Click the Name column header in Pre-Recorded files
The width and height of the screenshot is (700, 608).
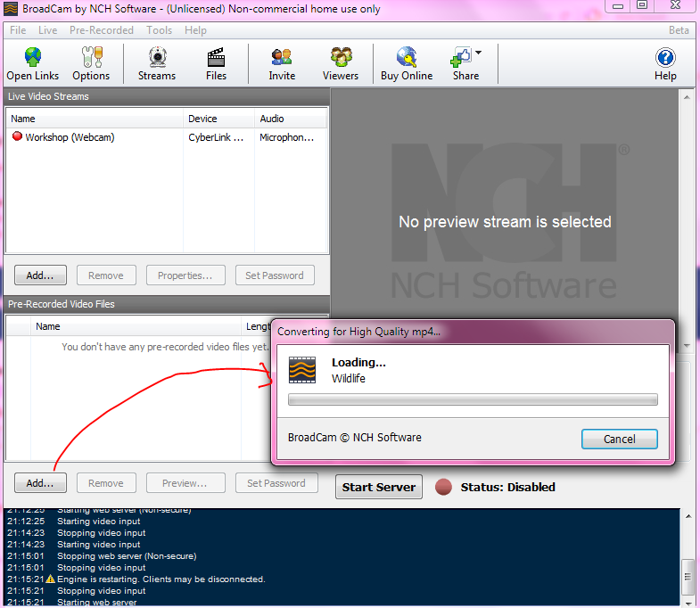coord(136,326)
